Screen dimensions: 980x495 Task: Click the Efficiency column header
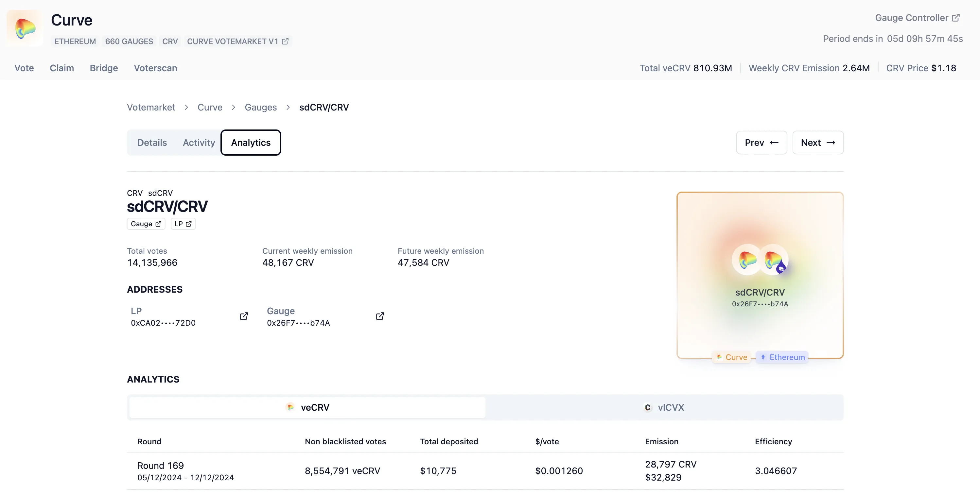tap(773, 441)
